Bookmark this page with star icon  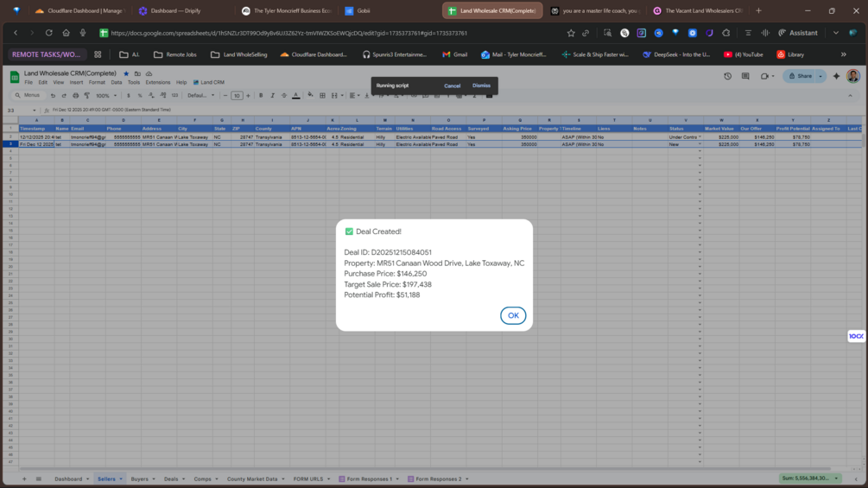tap(571, 33)
